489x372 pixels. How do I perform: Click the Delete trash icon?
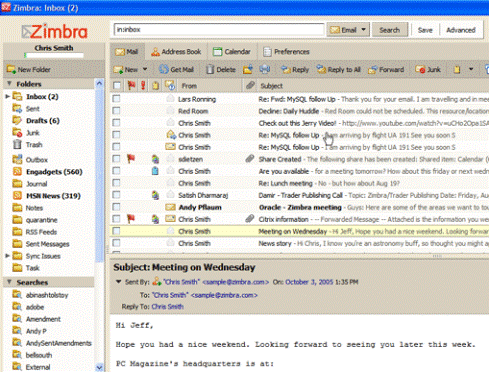point(210,69)
